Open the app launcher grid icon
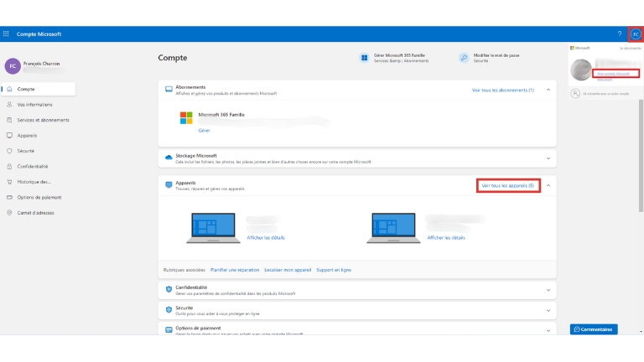This screenshot has width=644, height=362. [x=7, y=34]
